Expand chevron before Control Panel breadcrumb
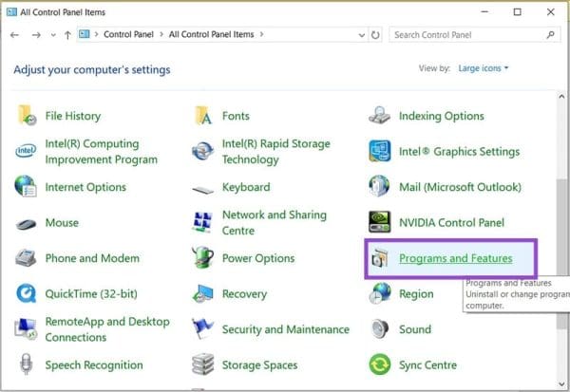Viewport: 570px width, 392px height. point(96,34)
